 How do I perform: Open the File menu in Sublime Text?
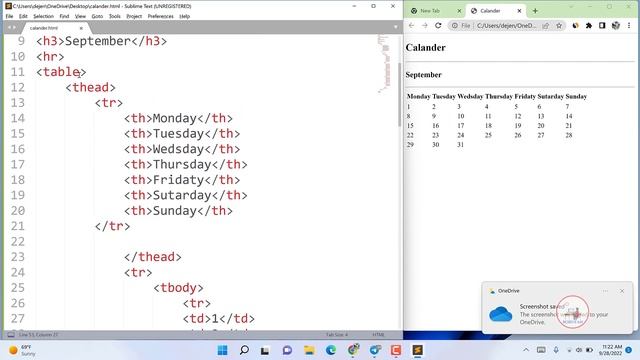pos(9,16)
